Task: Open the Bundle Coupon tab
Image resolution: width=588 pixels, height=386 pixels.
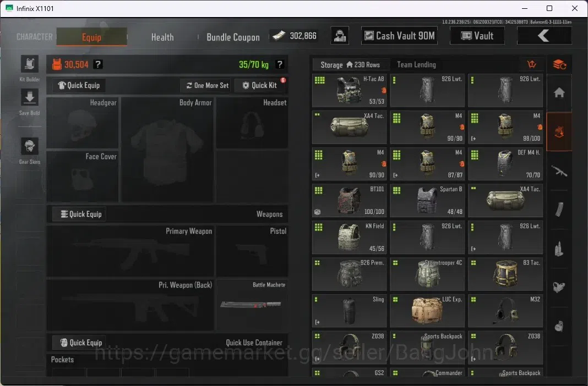Action: (x=233, y=37)
